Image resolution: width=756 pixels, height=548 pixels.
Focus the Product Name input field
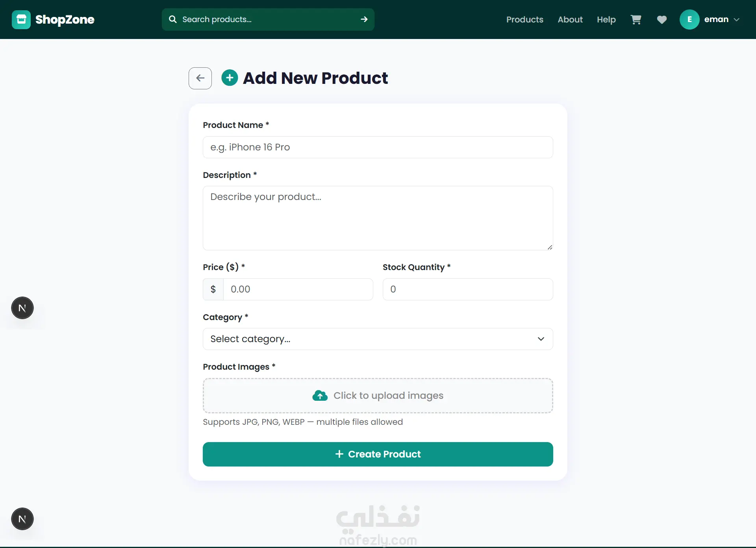378,147
